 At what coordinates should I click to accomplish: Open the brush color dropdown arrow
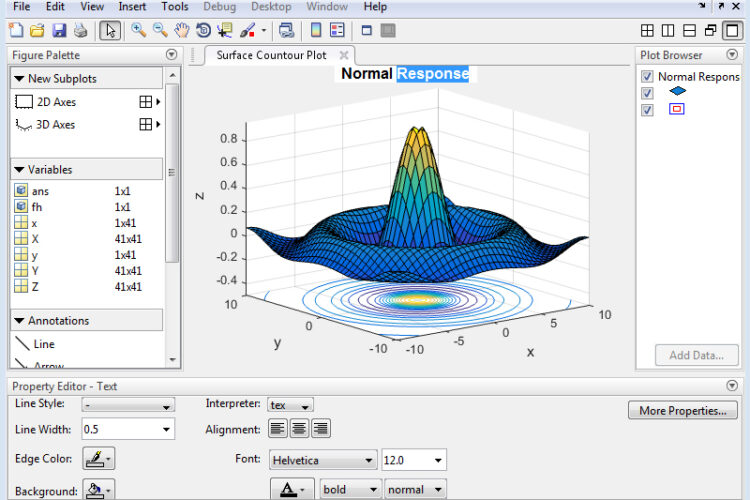[x=264, y=31]
